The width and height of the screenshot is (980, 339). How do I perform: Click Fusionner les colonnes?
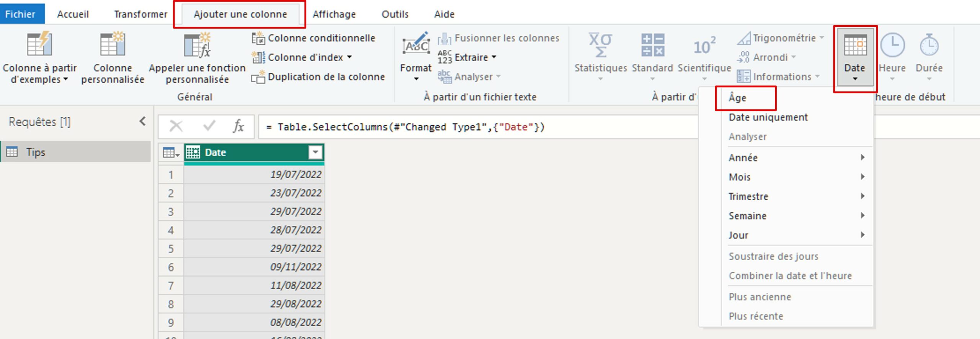pyautogui.click(x=498, y=38)
